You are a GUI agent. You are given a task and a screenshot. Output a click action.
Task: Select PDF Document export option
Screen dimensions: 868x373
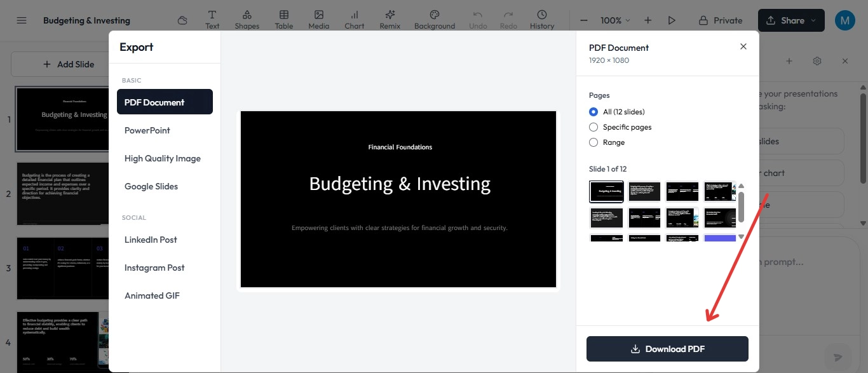pos(165,102)
